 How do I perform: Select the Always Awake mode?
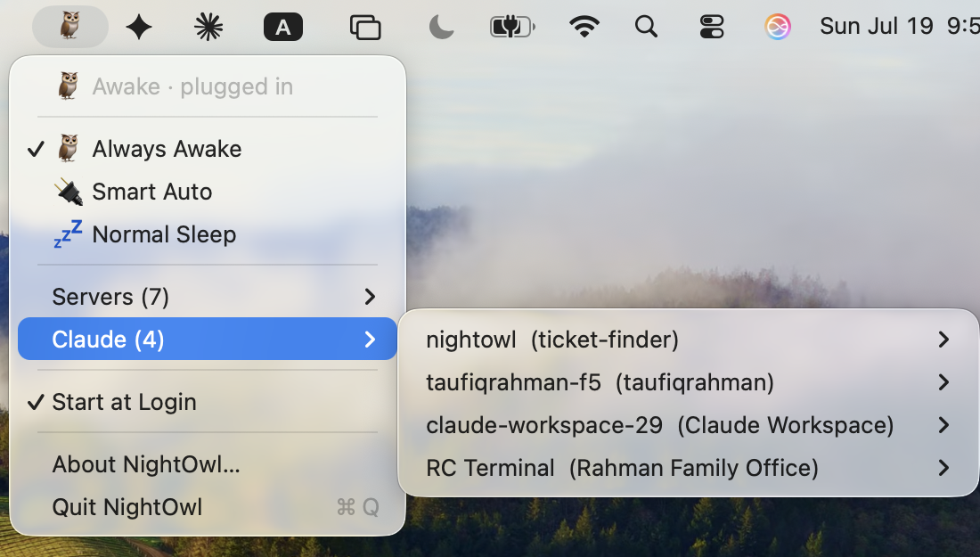208,149
